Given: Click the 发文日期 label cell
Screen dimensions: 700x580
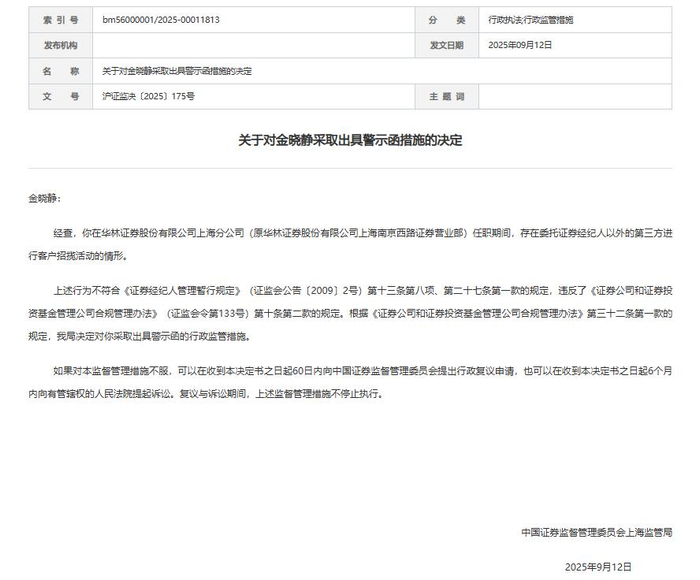Looking at the screenshot, I should coord(446,45).
